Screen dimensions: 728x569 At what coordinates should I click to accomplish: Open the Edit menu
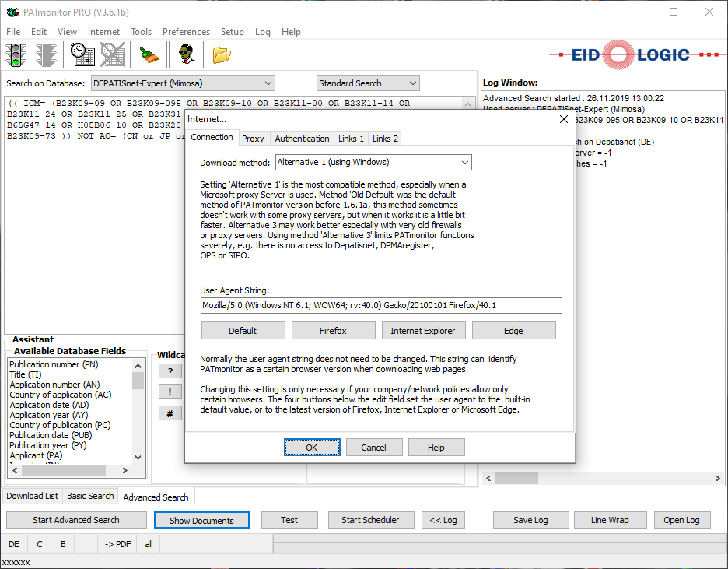pyautogui.click(x=39, y=32)
